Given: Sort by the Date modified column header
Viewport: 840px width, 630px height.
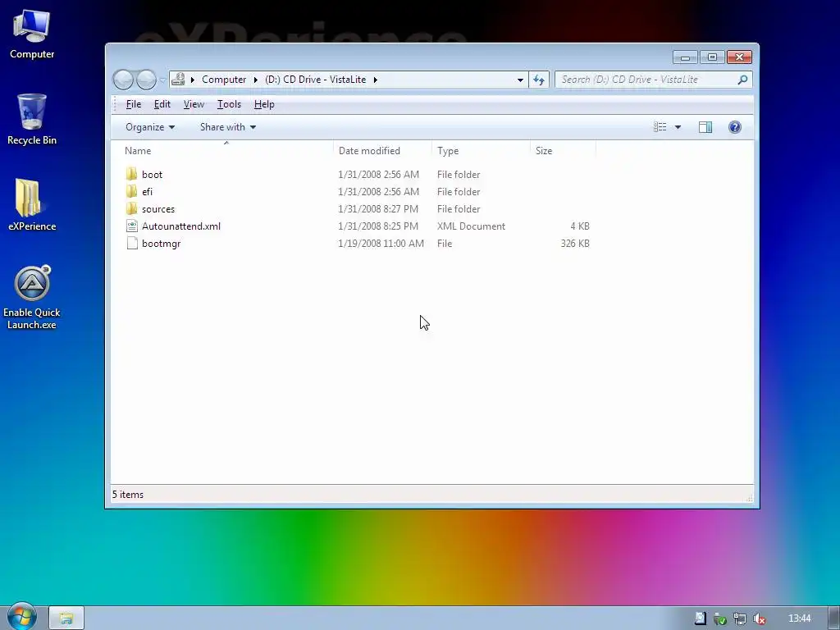Looking at the screenshot, I should (x=382, y=151).
